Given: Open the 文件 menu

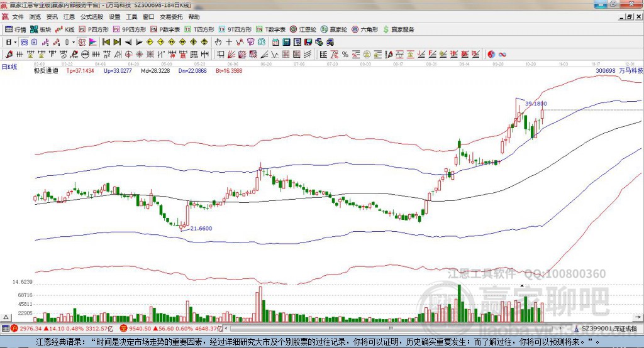Looking at the screenshot, I should click(x=18, y=17).
